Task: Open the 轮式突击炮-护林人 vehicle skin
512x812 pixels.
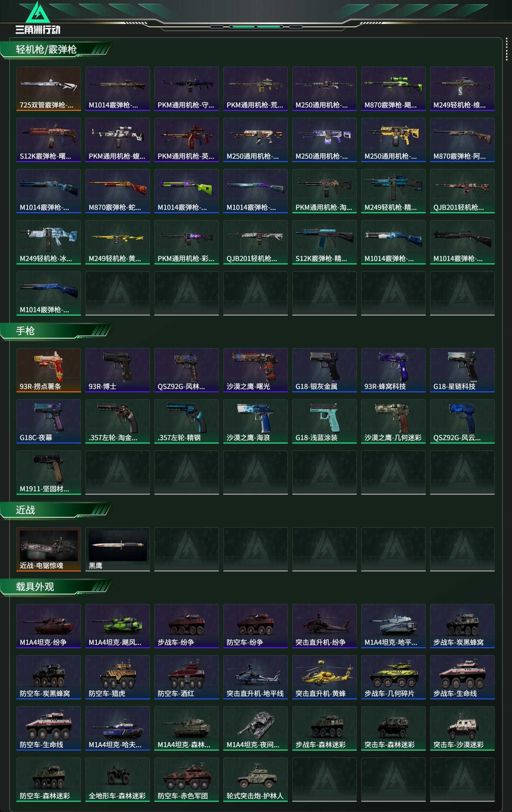Action: pos(256,780)
